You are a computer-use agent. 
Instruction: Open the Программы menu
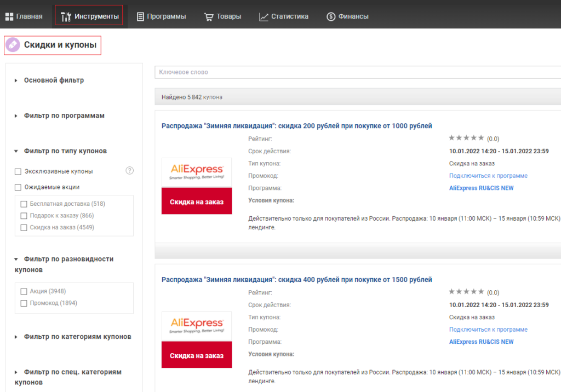pos(162,16)
